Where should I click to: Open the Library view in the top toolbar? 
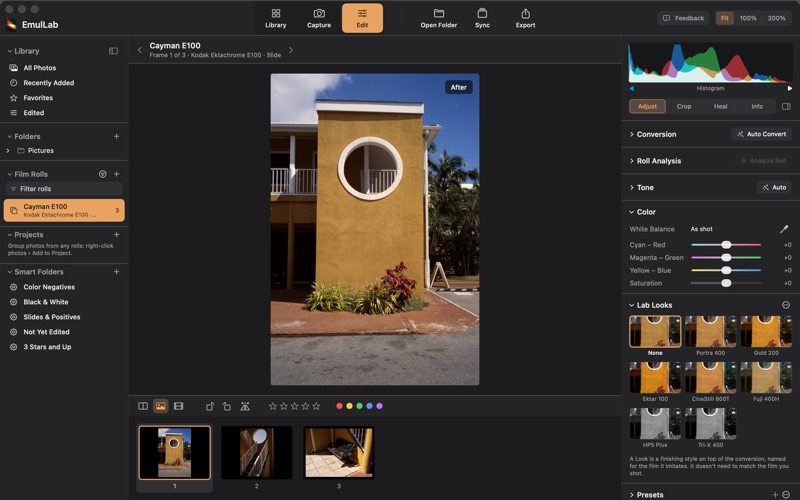coord(276,18)
